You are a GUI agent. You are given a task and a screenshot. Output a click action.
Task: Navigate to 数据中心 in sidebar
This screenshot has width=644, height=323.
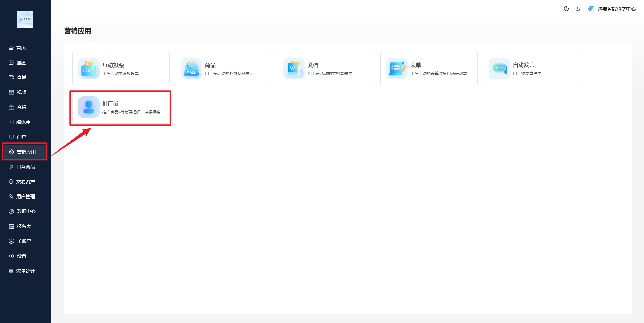[x=26, y=211]
